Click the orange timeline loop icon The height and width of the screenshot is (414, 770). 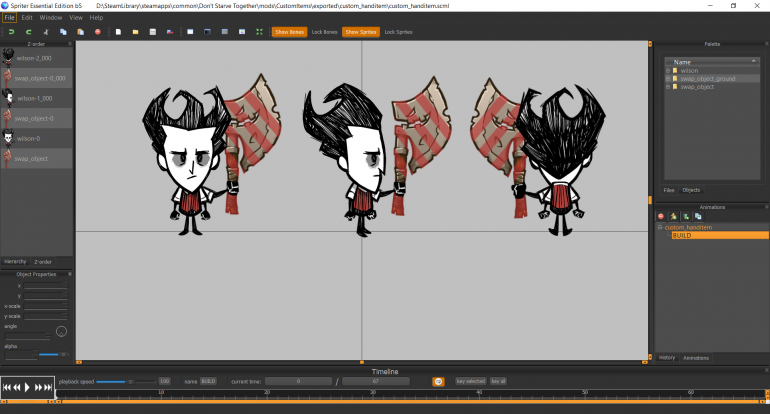click(438, 381)
